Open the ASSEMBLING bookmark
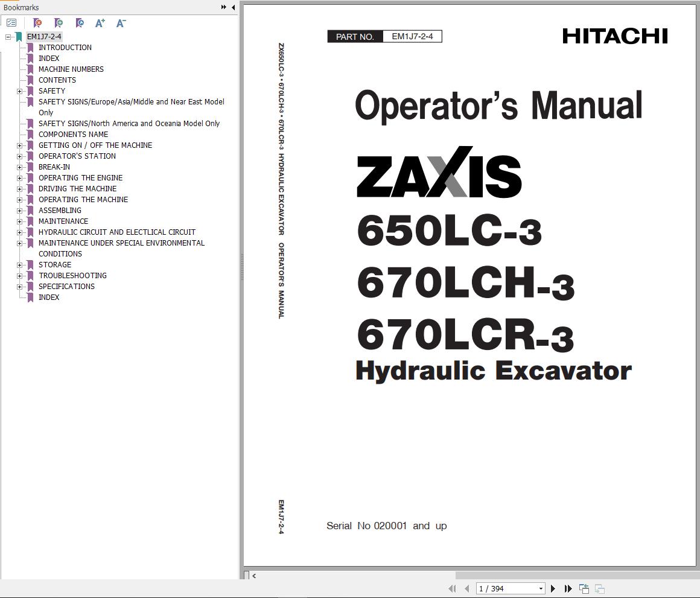Screen dimensions: 700x598 point(60,210)
